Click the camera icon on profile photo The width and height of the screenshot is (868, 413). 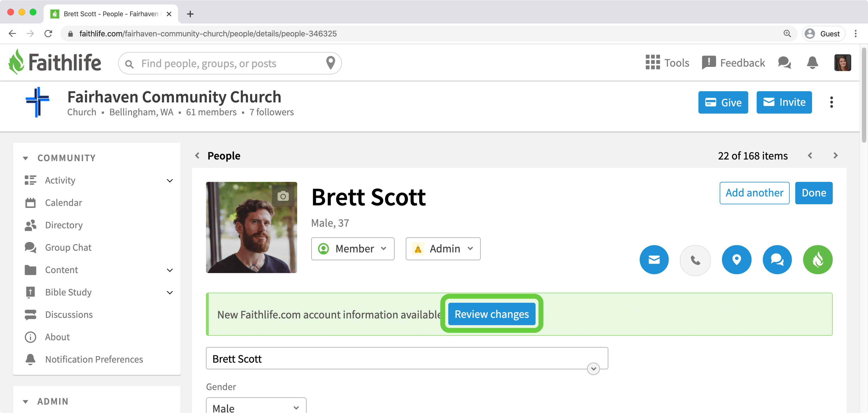[283, 196]
